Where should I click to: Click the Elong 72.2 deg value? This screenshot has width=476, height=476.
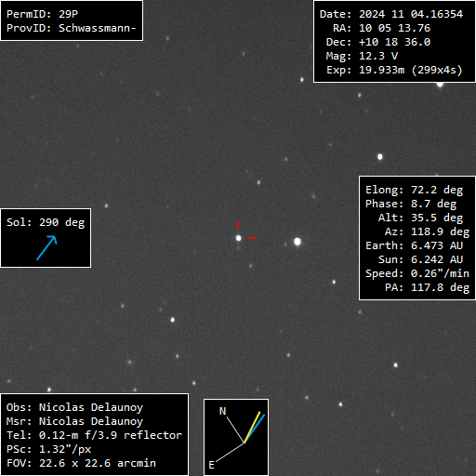(x=414, y=190)
